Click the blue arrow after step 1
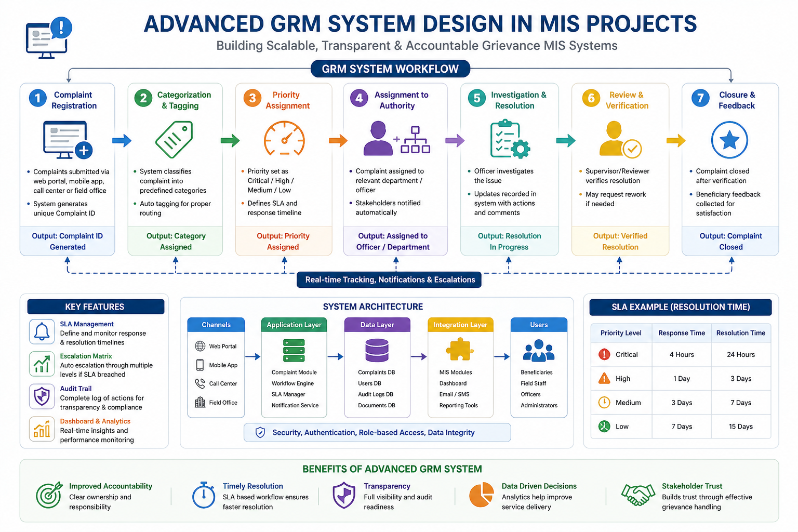Image resolution: width=798 pixels, height=532 pixels. (122, 140)
